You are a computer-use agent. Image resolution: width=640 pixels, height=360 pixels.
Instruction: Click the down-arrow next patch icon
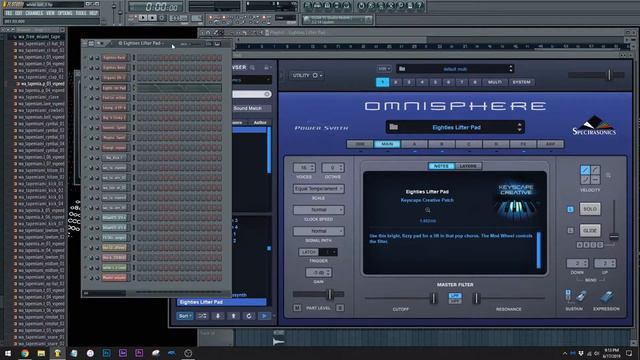pos(218,316)
